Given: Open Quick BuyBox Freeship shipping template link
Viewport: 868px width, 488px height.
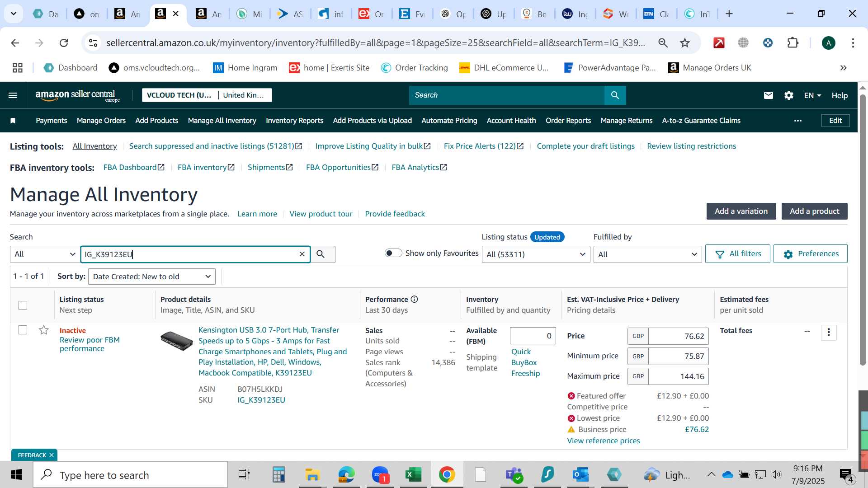Looking at the screenshot, I should pyautogui.click(x=525, y=362).
